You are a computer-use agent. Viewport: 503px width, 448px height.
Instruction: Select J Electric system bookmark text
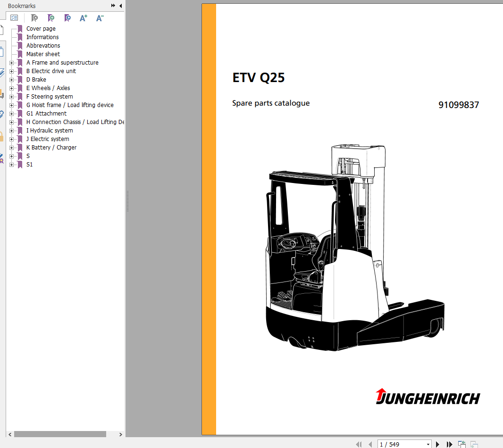(x=48, y=139)
